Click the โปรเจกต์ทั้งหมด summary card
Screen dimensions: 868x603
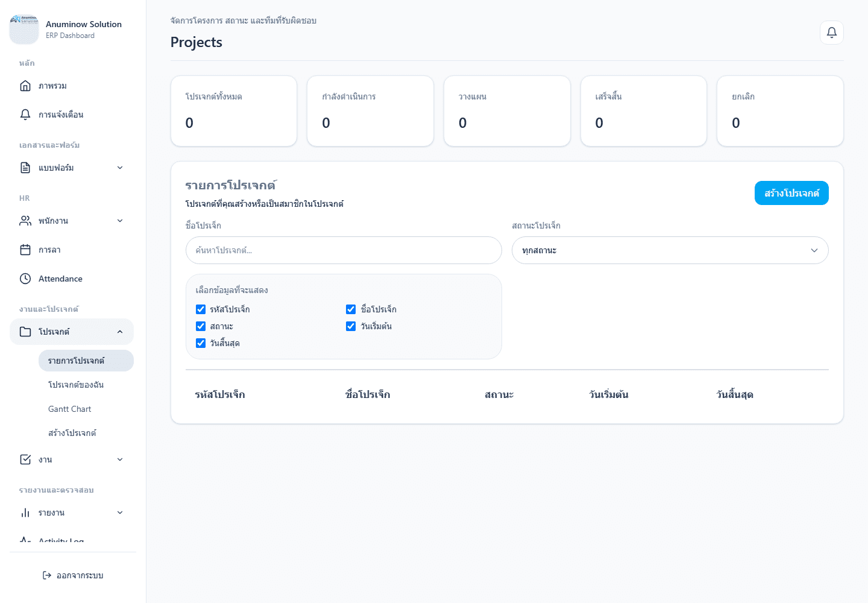click(x=234, y=111)
